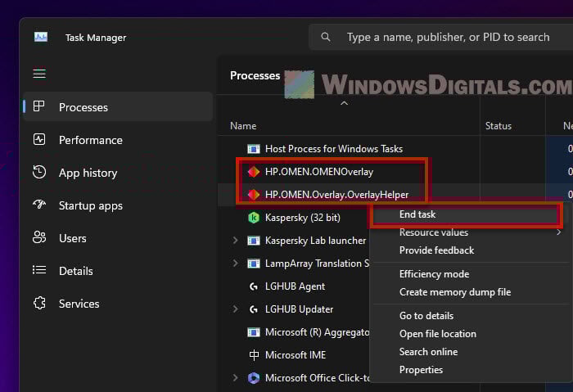Click the Microsoft Office Click-to-Run icon
The height and width of the screenshot is (392, 573).
(x=254, y=378)
